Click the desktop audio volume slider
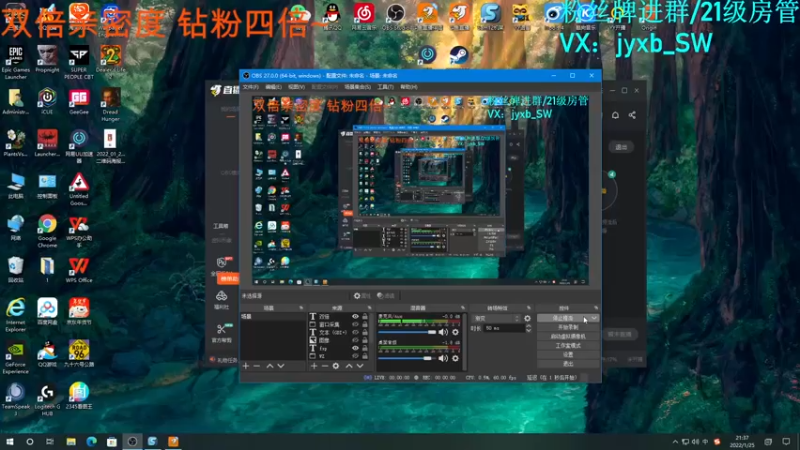The image size is (800, 450). (407, 358)
